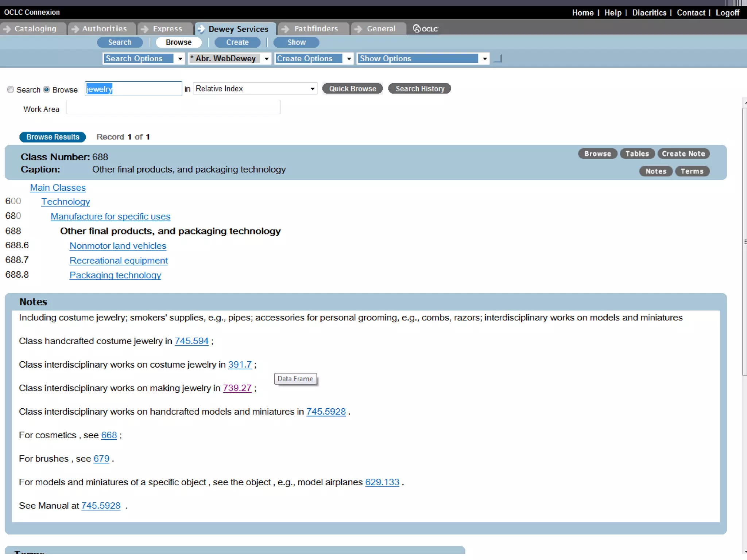Click the arrow icon on the Cataloging tab
This screenshot has height=560, width=747.
tap(7, 29)
